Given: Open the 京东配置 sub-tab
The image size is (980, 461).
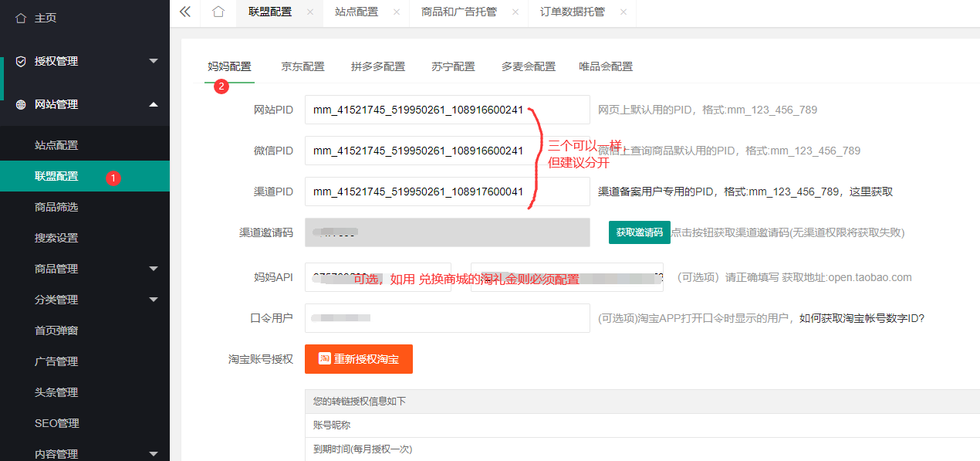Looking at the screenshot, I should click(x=302, y=66).
